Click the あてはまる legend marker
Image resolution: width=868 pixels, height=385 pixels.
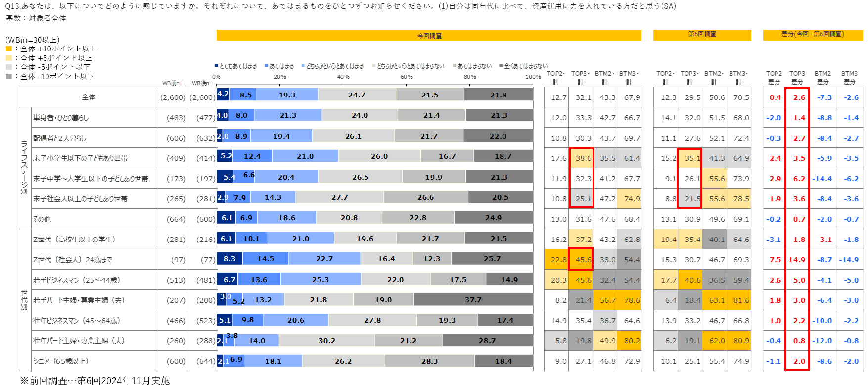click(266, 66)
